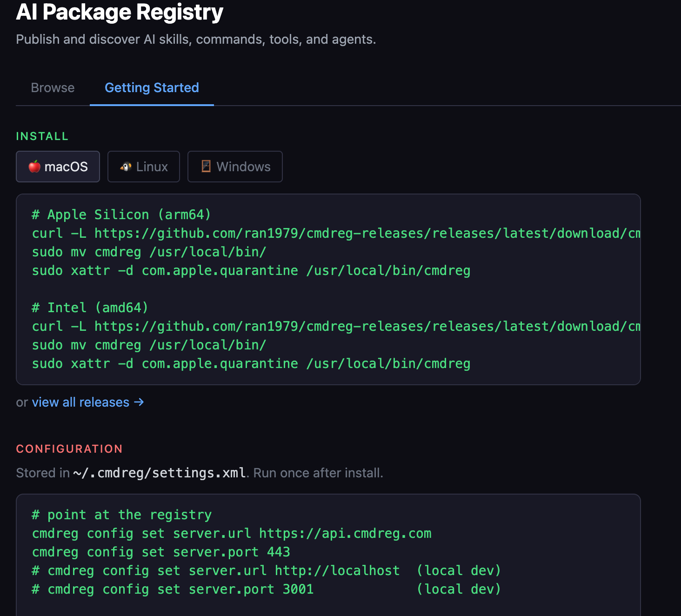Click the commented 'server.port 3001' line
Viewport: 681px width, 616px height.
point(266,589)
